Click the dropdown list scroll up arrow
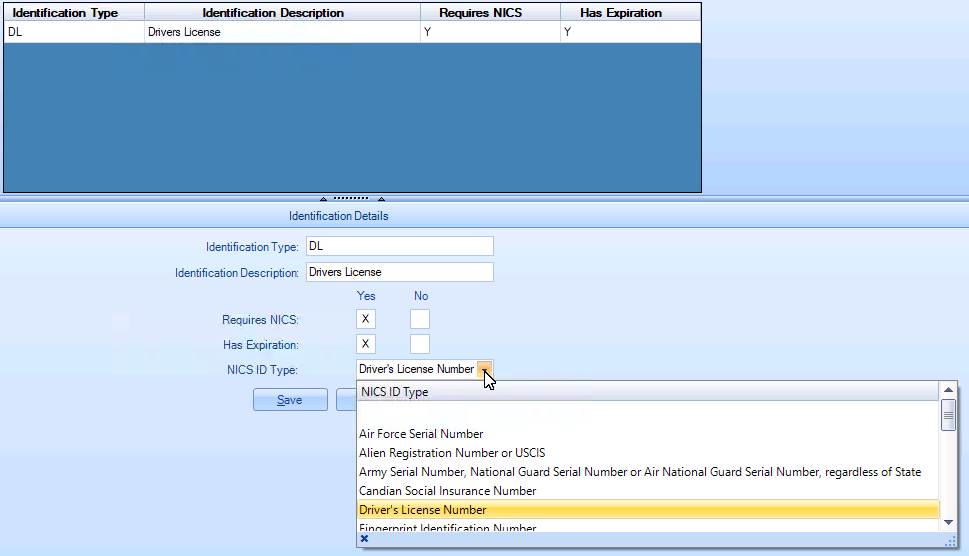 pos(948,391)
